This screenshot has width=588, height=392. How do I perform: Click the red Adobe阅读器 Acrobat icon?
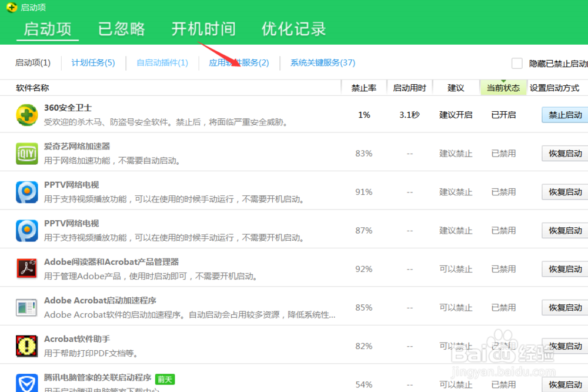tap(26, 268)
